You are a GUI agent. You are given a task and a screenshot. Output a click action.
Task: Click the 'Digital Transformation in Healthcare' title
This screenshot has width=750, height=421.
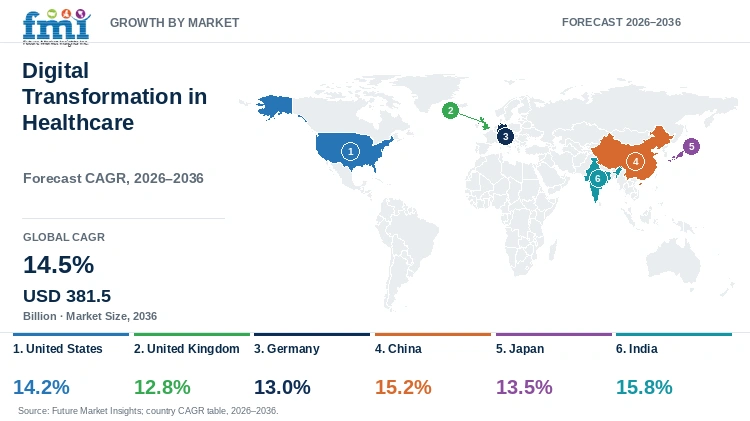coord(115,96)
